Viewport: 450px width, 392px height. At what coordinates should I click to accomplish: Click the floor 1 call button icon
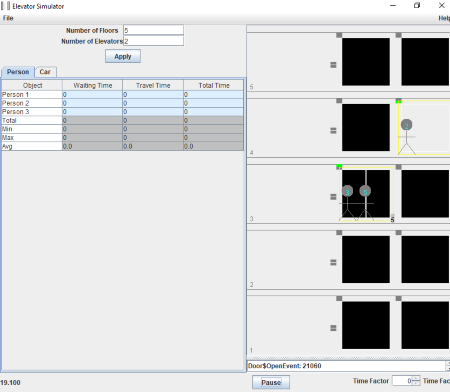(x=333, y=328)
